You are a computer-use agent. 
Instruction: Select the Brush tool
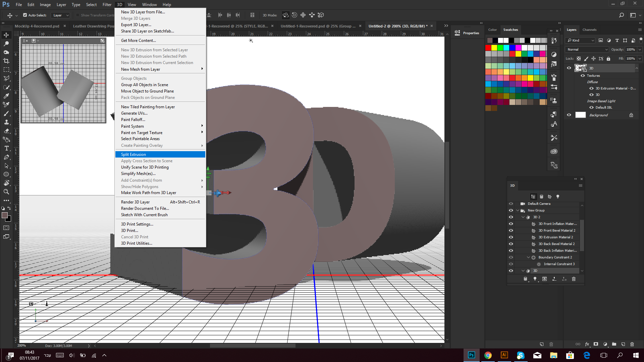tap(6, 113)
